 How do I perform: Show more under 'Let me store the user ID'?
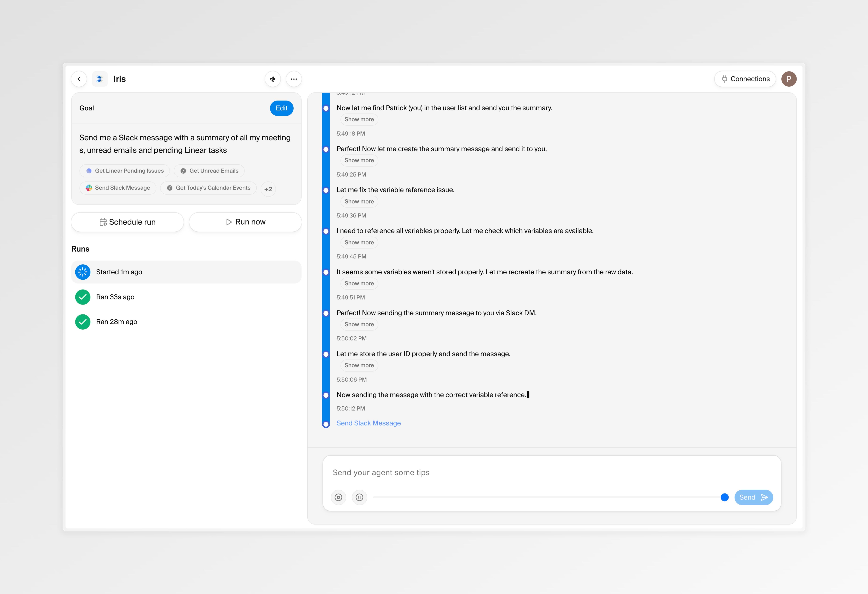tap(359, 365)
